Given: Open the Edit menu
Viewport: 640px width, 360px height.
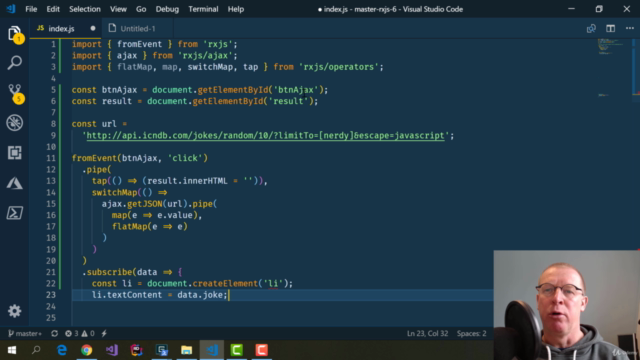Looking at the screenshot, I should pos(53,9).
